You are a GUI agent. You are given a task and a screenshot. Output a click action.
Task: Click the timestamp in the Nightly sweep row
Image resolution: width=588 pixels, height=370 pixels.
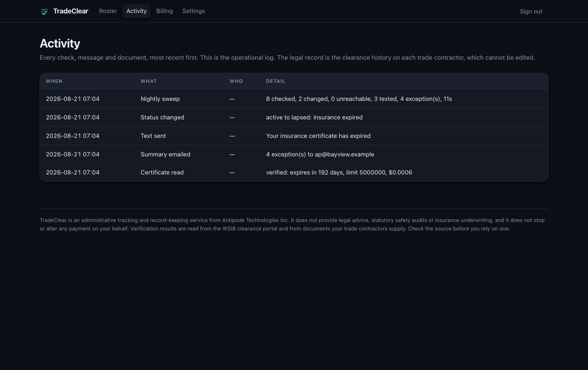tap(73, 99)
